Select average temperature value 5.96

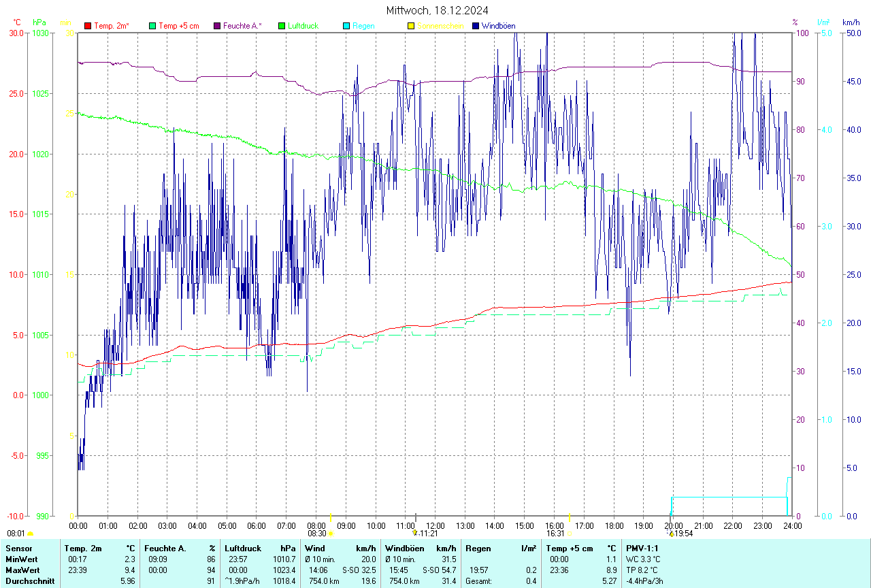coord(129,581)
